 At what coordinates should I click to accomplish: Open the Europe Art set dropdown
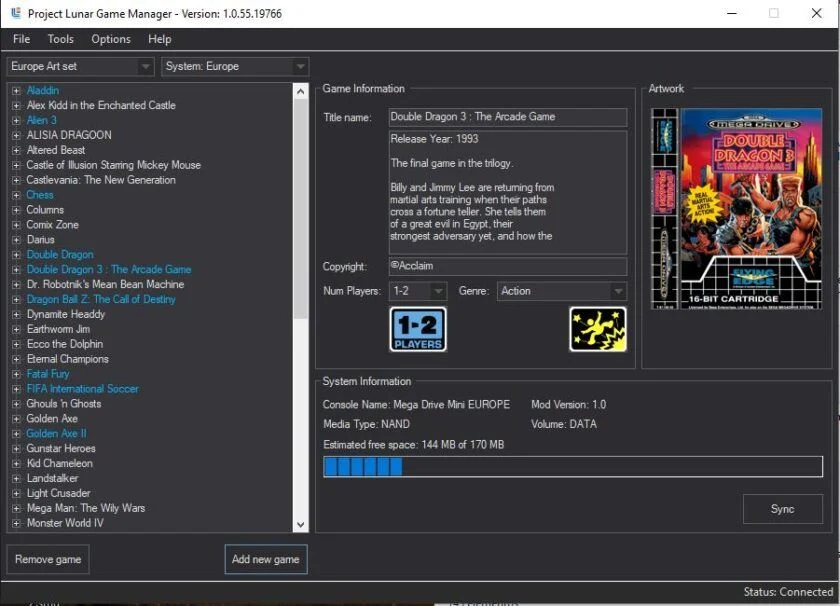(x=80, y=66)
